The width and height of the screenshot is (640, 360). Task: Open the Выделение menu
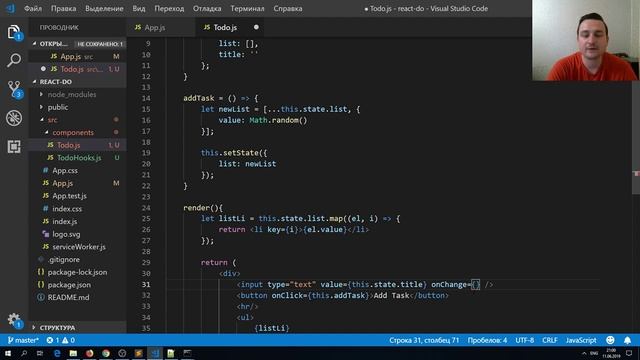[x=104, y=9]
